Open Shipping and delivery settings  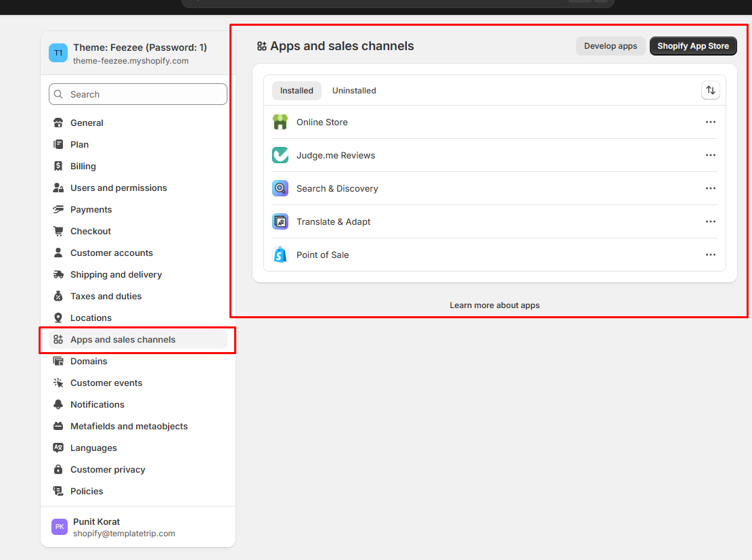click(x=116, y=274)
